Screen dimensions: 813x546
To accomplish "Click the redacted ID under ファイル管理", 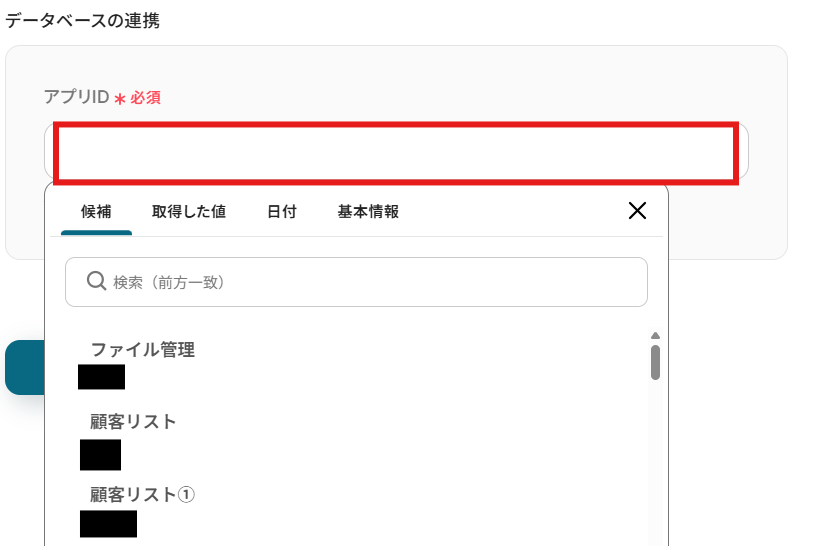I will [x=101, y=377].
